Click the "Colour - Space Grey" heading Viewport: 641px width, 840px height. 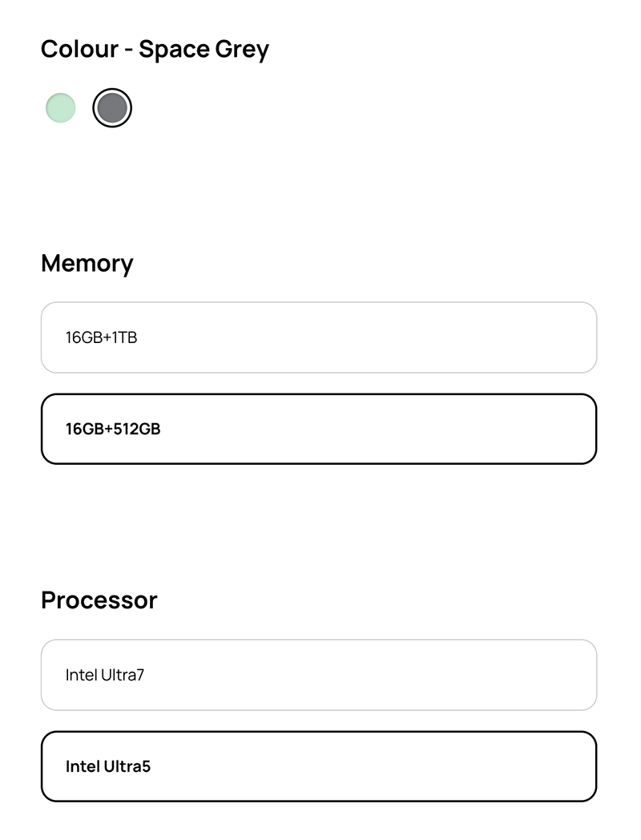[155, 49]
